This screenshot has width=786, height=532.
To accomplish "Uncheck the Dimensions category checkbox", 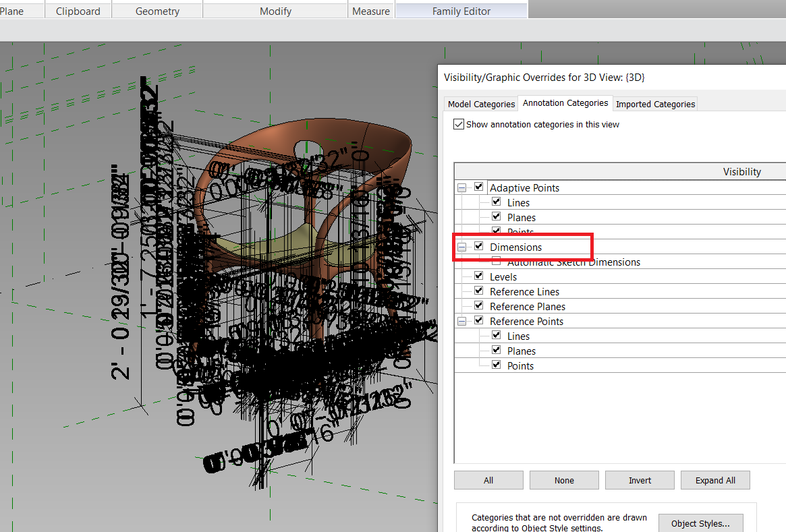I will 479,246.
